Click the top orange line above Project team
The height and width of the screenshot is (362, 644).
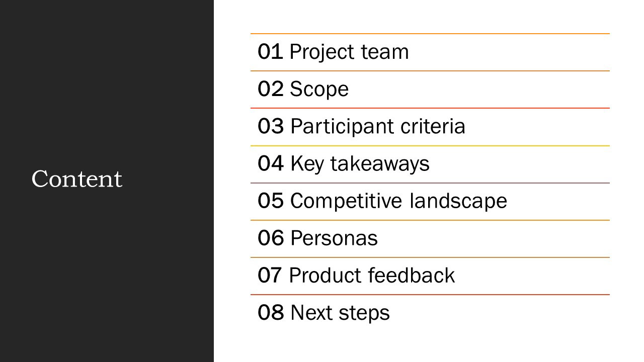click(430, 34)
